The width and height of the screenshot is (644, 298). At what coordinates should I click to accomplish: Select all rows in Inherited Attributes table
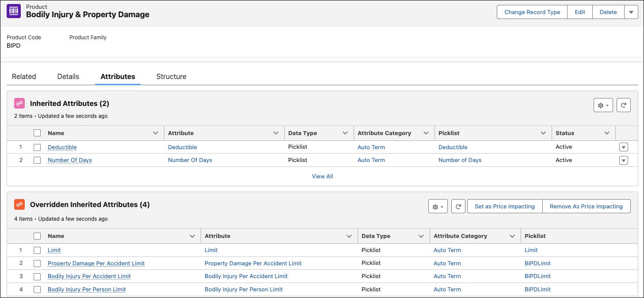[37, 132]
